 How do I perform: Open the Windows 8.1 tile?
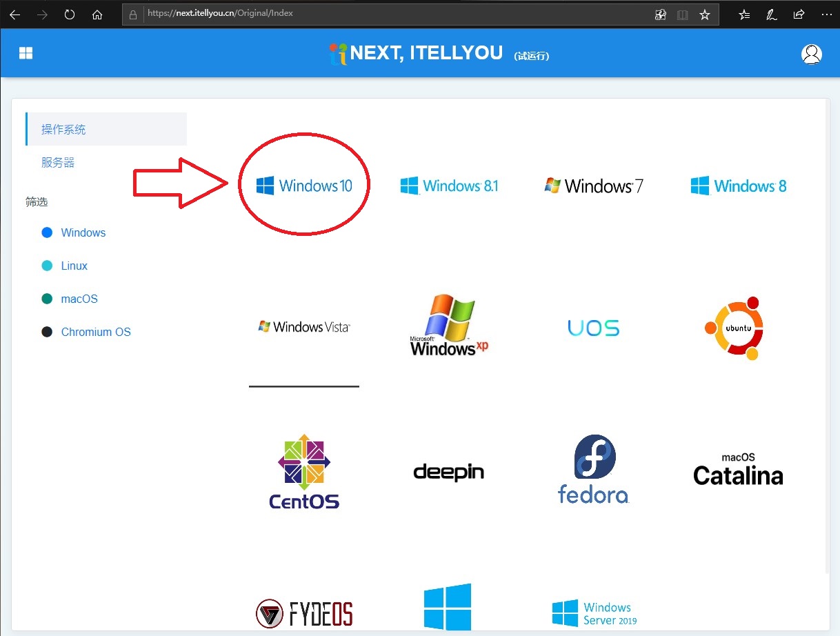pos(449,186)
